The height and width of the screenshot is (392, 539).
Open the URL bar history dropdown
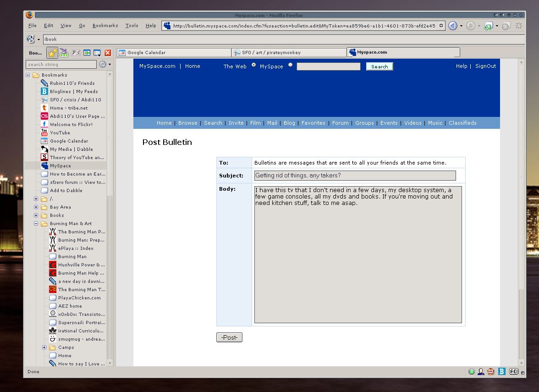pos(441,26)
